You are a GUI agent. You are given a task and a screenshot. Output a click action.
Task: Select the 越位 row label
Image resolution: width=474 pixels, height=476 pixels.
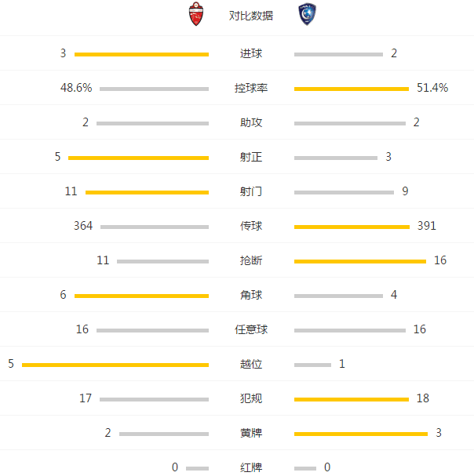251,365
